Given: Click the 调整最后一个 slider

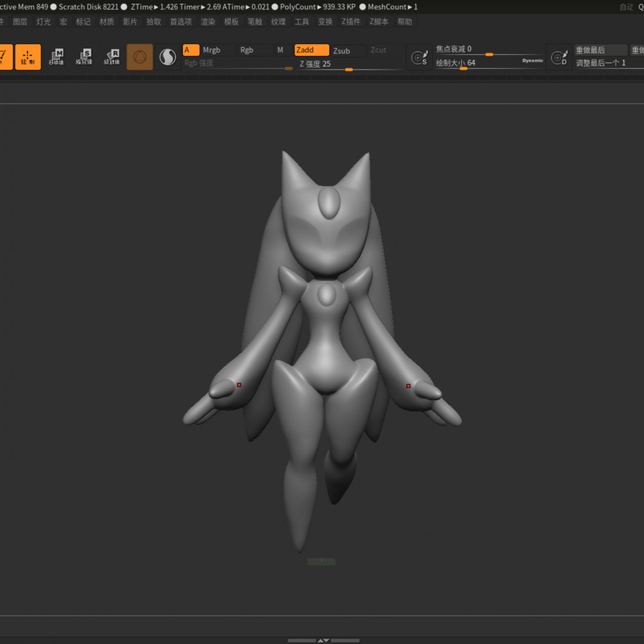Looking at the screenshot, I should (x=609, y=63).
